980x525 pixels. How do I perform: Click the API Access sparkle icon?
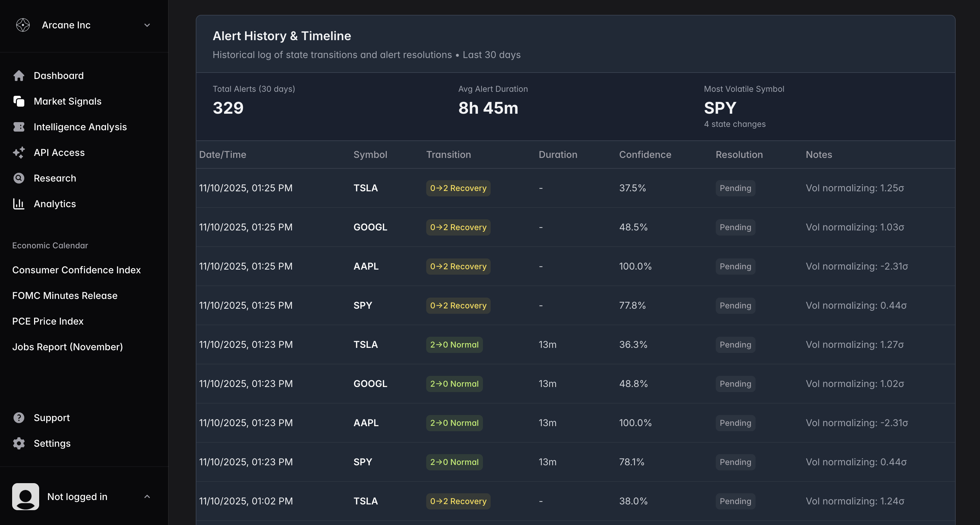pos(19,152)
